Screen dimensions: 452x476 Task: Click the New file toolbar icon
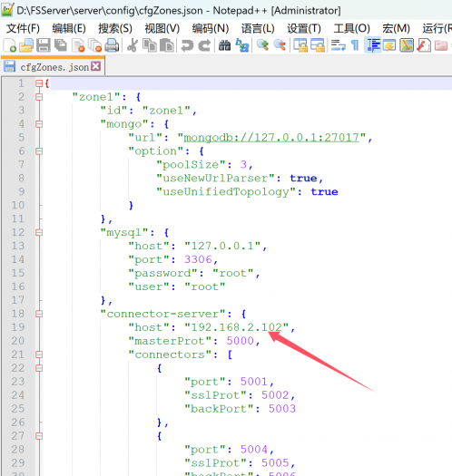click(9, 45)
